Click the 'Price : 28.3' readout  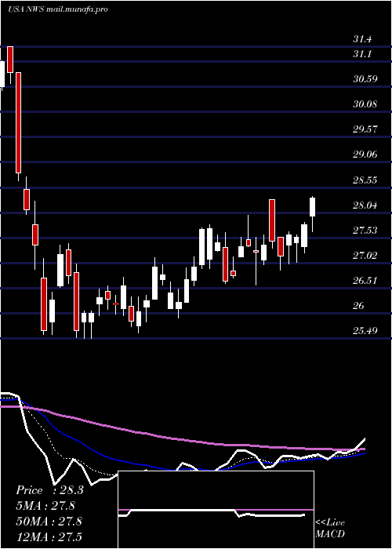tap(49, 490)
